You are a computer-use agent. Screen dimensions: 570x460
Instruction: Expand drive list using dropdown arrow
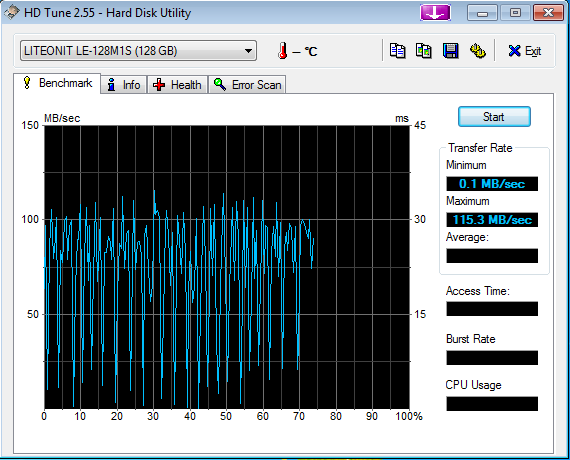(x=248, y=51)
